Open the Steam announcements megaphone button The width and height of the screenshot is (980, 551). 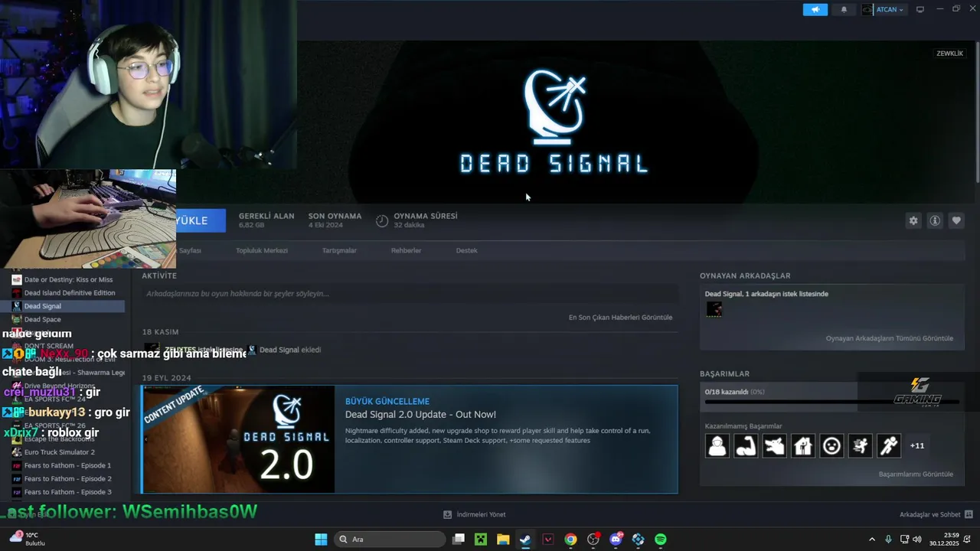click(815, 9)
